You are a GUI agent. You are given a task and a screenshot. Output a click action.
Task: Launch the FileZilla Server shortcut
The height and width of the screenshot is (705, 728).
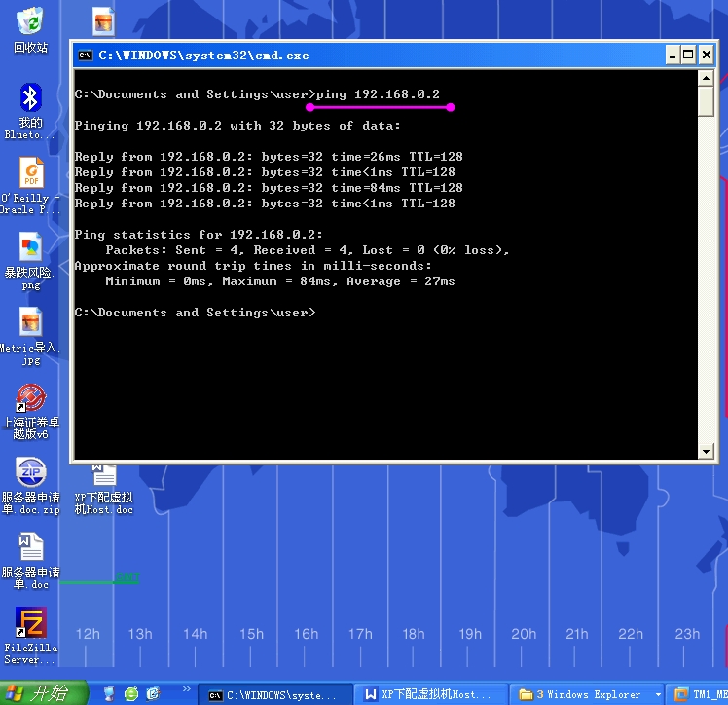pos(30,635)
